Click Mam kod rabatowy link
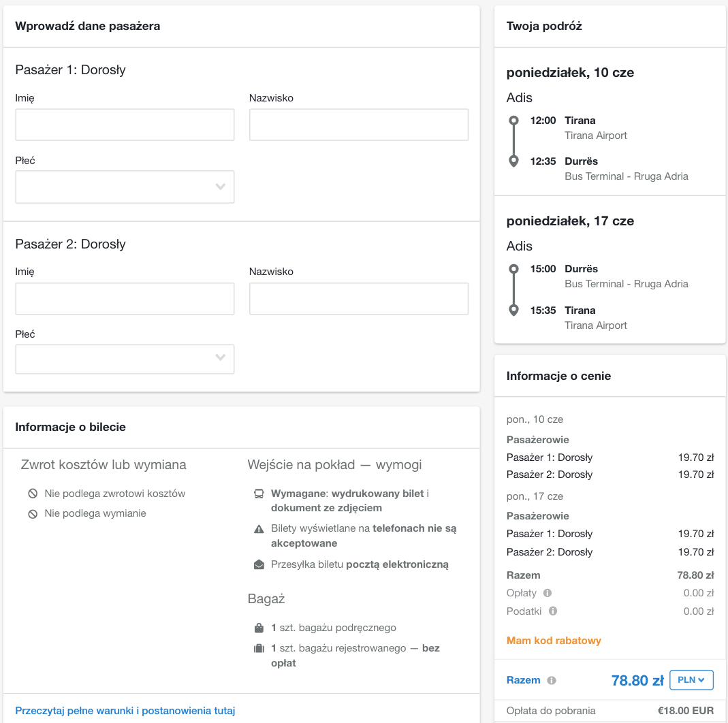728x723 pixels. point(554,641)
